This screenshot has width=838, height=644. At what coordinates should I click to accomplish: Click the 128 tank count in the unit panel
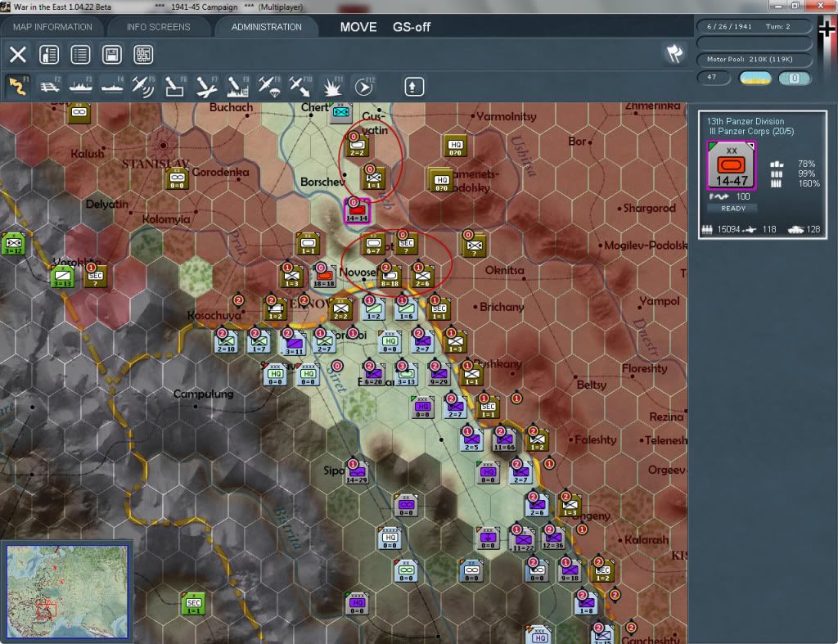(x=813, y=229)
